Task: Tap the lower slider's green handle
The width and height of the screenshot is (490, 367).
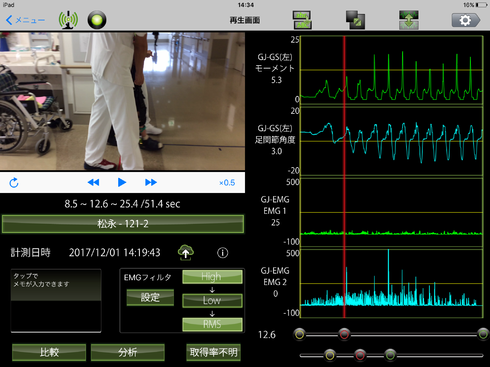Action: click(390, 355)
